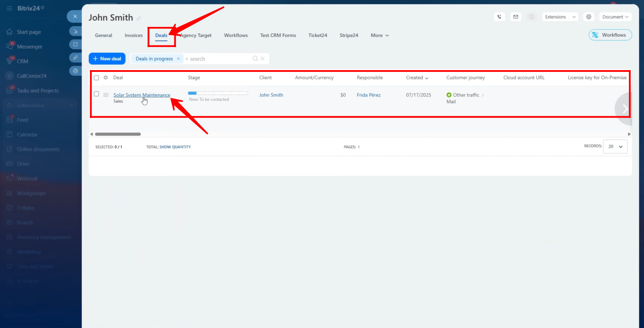
Task: Open grid settings gear in table header
Action: click(106, 77)
